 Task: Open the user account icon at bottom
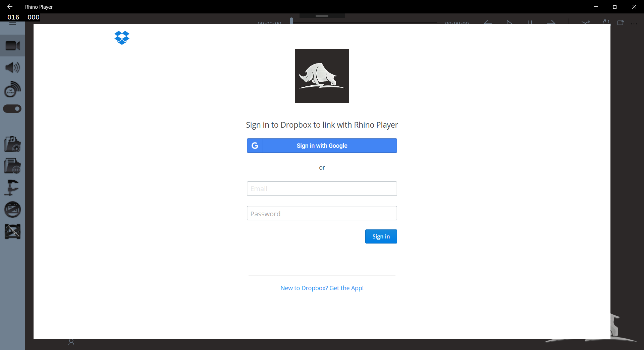click(71, 342)
